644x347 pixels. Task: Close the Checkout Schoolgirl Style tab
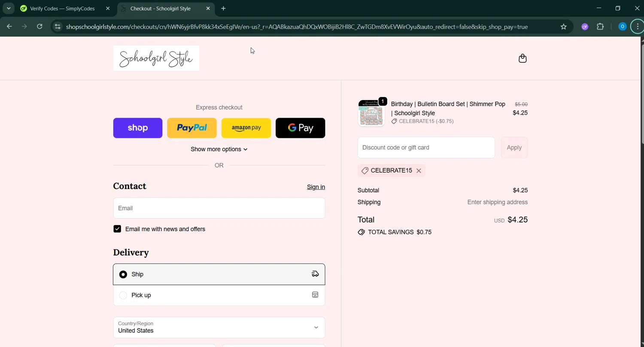[208, 8]
